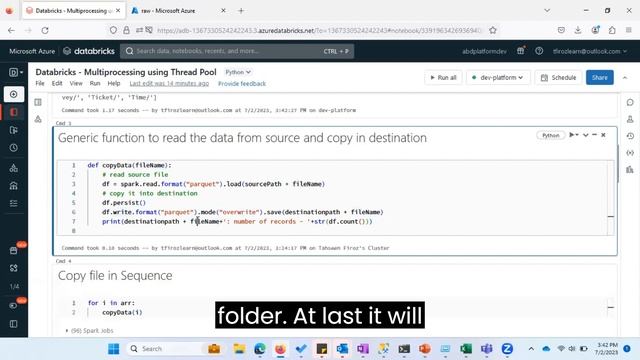Viewport: 640px width, 360px height.
Task: Open the Windows Start menu
Action: pyautogui.click(x=113, y=349)
